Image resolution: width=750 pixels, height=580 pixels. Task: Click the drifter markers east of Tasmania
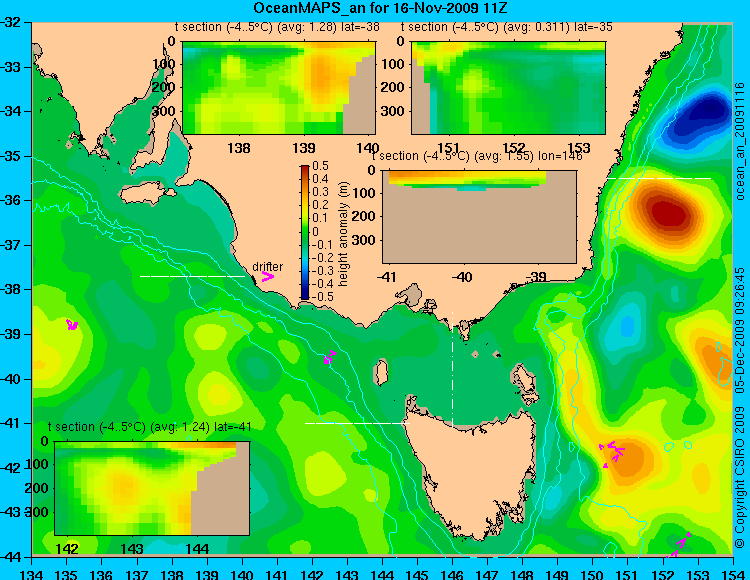click(x=612, y=452)
